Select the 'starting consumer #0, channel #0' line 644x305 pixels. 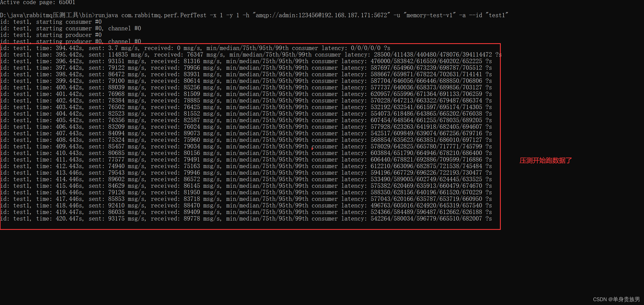coord(71,28)
